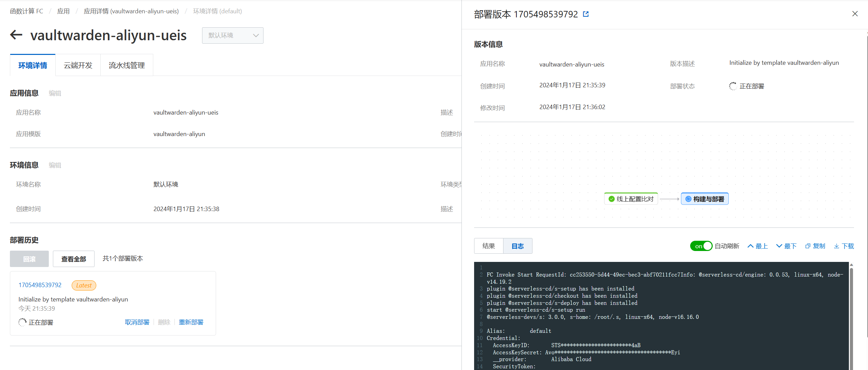This screenshot has height=370, width=868.
Task: Edit 环境信息 via 编辑 link
Action: click(55, 165)
